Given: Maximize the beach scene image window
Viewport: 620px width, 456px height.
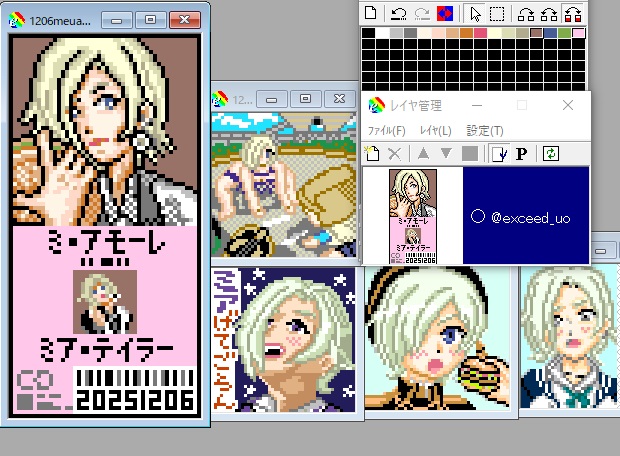Looking at the screenshot, I should [x=305, y=99].
